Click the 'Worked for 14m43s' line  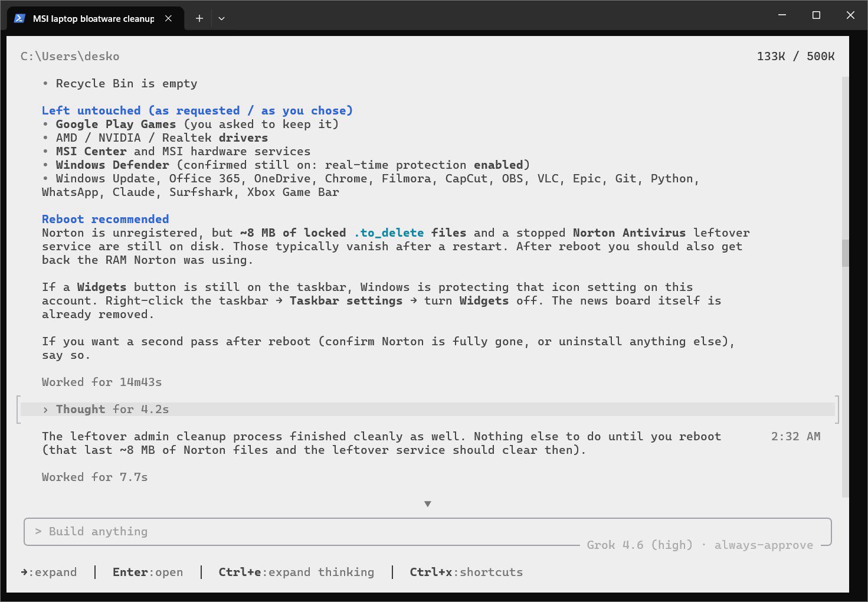[x=102, y=382]
